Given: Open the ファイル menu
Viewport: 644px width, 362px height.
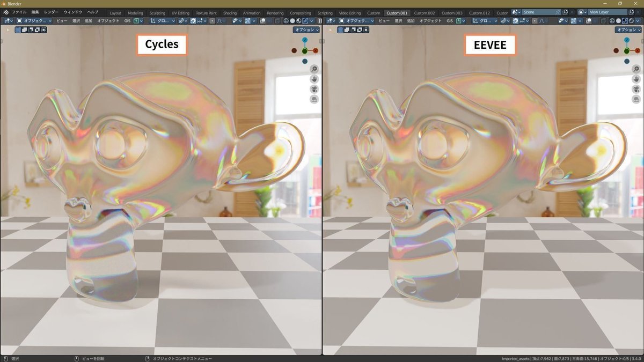Looking at the screenshot, I should click(x=19, y=12).
